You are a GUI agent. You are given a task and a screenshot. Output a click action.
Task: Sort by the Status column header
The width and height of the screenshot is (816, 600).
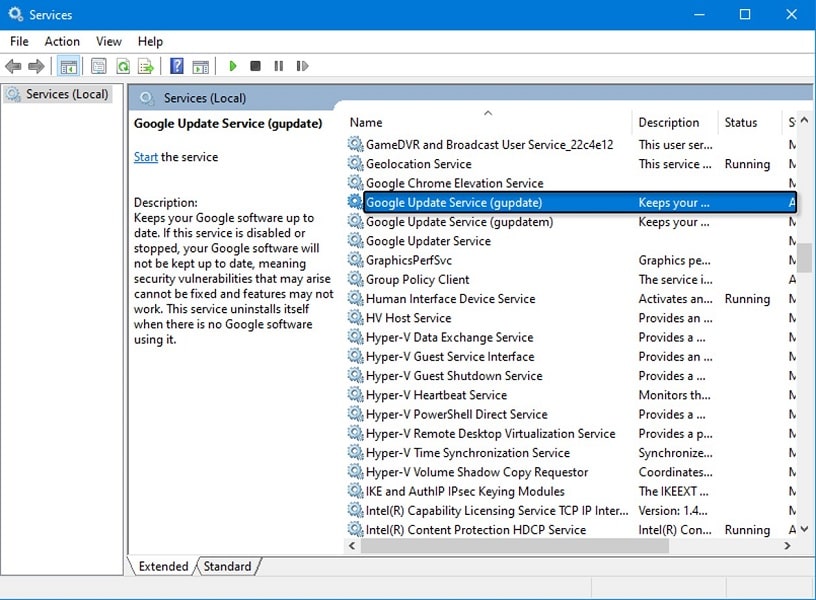tap(749, 122)
